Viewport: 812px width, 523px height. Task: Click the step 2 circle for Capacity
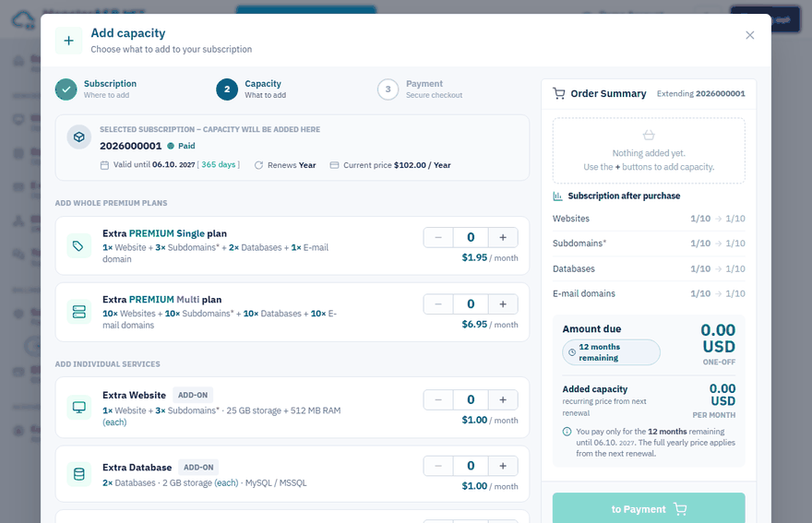[x=227, y=89]
